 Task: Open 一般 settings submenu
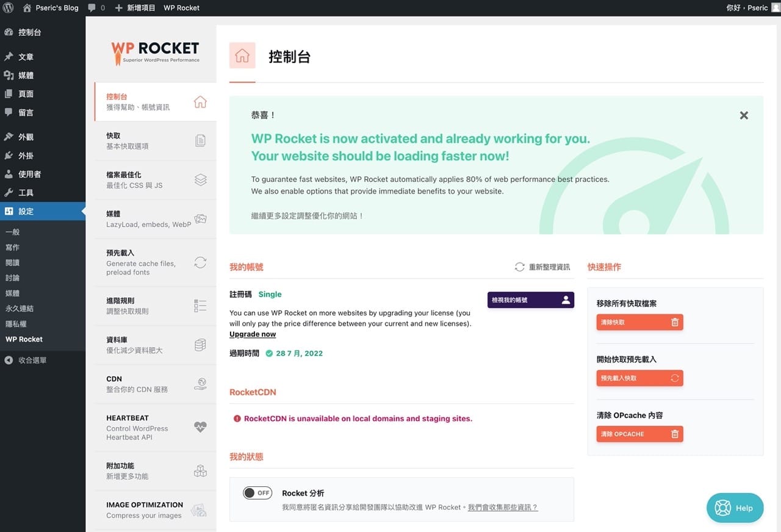click(13, 232)
